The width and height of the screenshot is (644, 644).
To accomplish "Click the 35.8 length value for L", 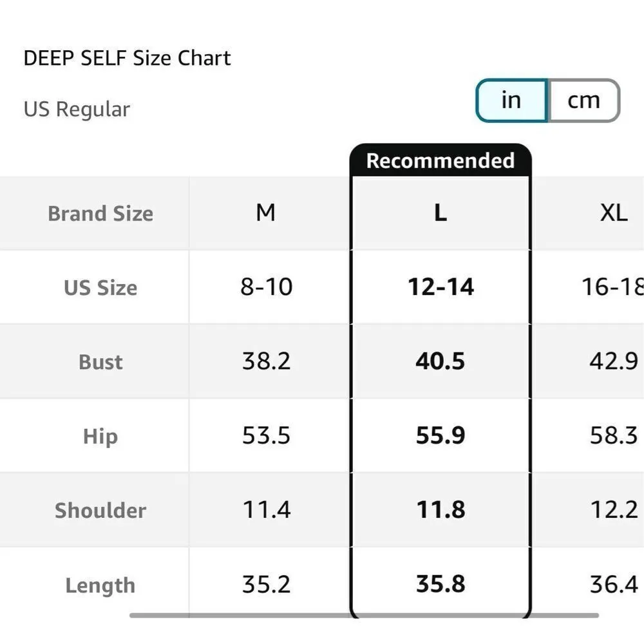I will tap(440, 585).
